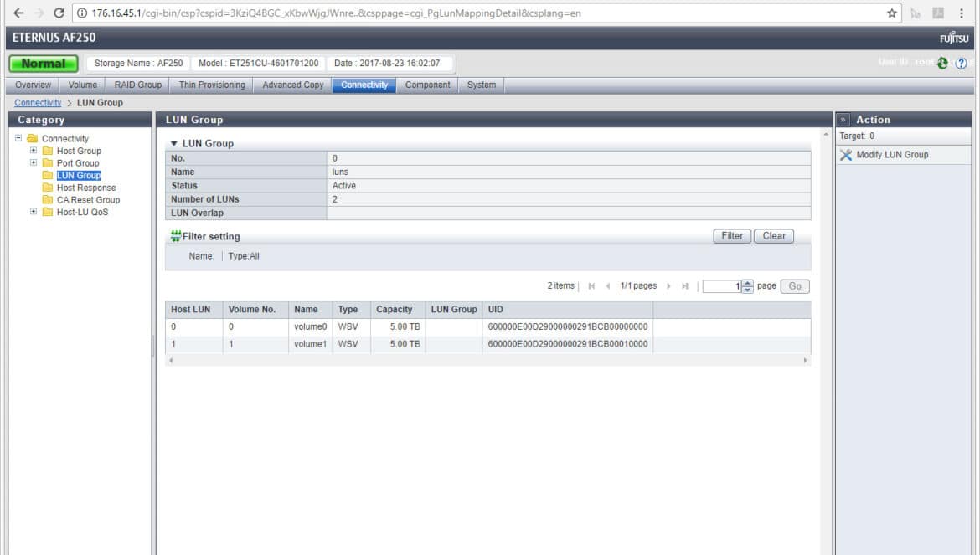Select CA Reset Group tree item
980x555 pixels.
(88, 200)
